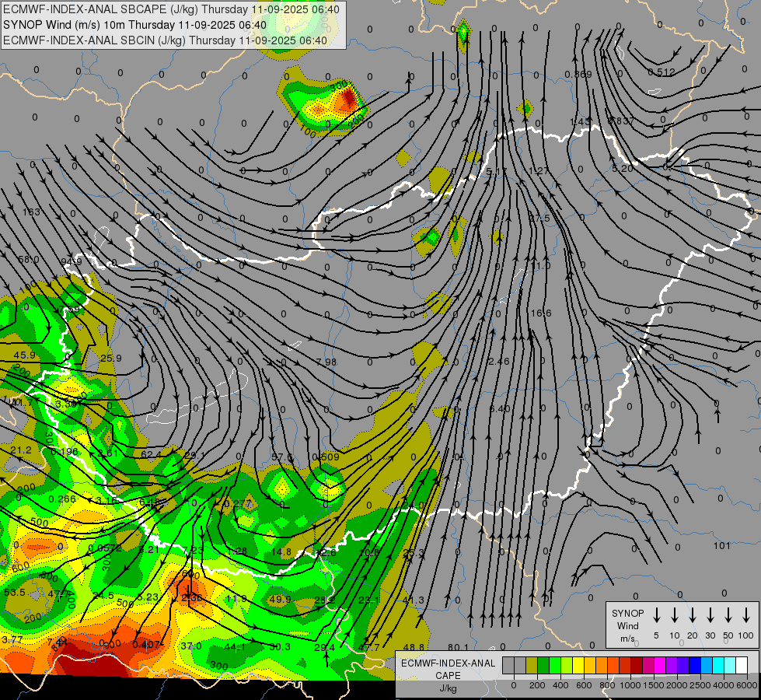The height and width of the screenshot is (700, 761).
Task: Click the SBCIN title line at top
Action: pos(165,40)
